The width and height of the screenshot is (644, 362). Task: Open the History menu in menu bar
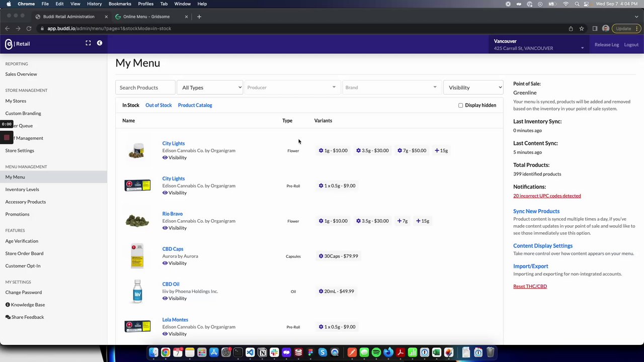pyautogui.click(x=94, y=4)
